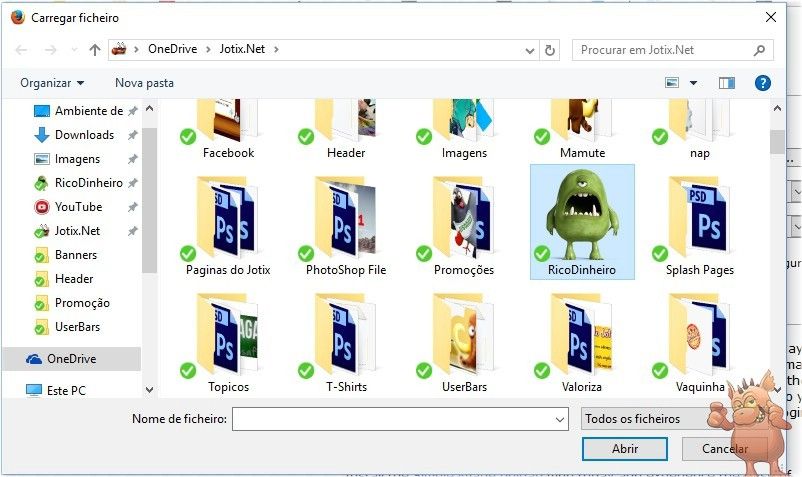This screenshot has width=802, height=477.
Task: Go back with the left arrow
Action: point(21,50)
